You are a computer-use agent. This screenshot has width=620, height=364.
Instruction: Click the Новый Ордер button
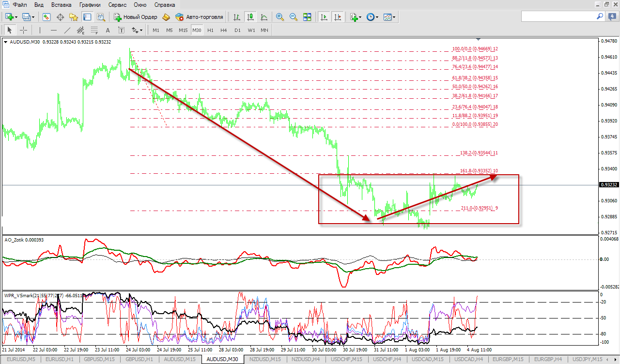(x=136, y=17)
